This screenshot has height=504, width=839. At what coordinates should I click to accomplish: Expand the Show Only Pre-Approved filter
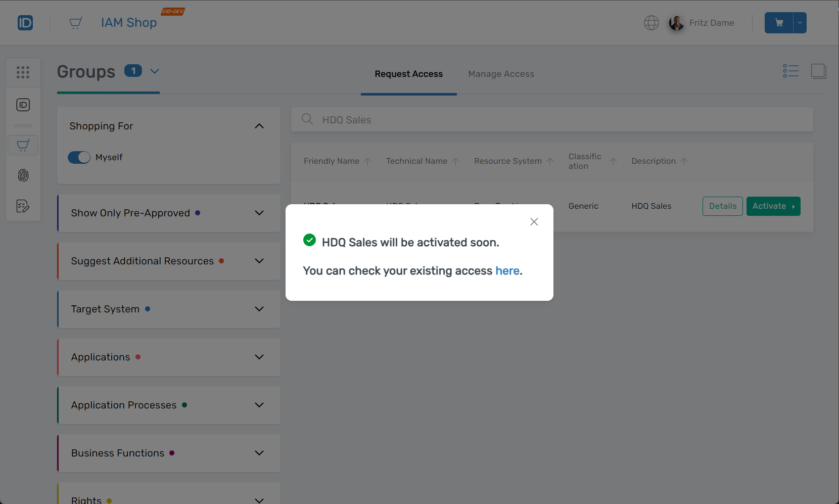259,213
